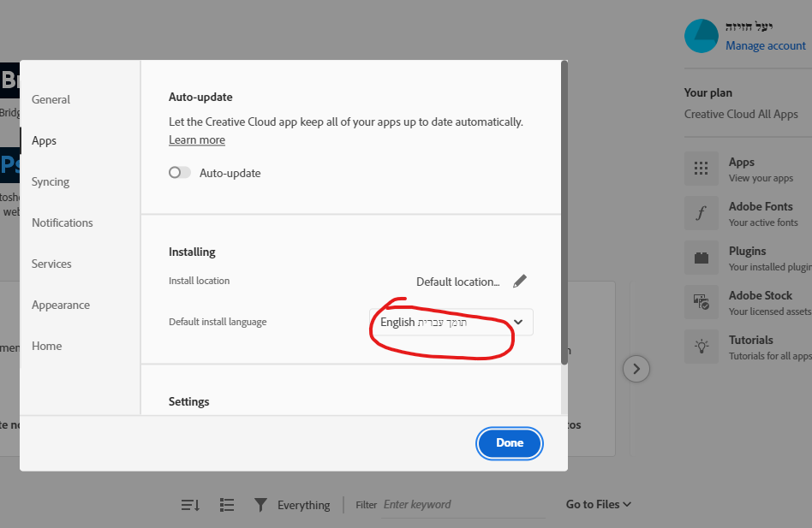Screen dimensions: 812x528
Task: Open Apps grid icon in sidebar
Action: tap(702, 169)
